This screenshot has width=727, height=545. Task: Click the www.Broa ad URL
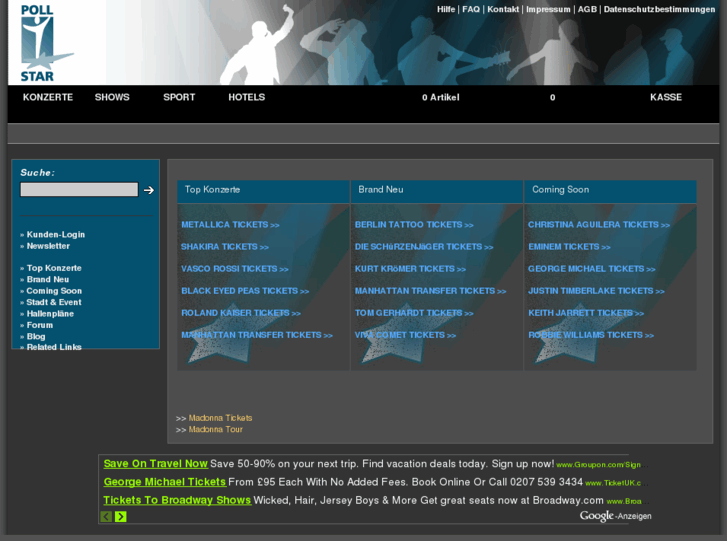click(x=624, y=501)
